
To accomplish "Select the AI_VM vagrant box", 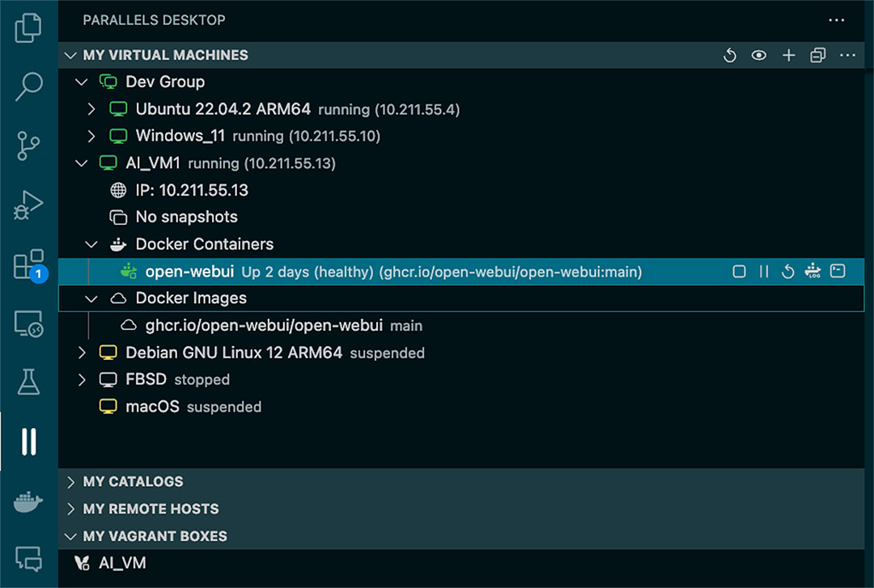I will tap(461, 563).
